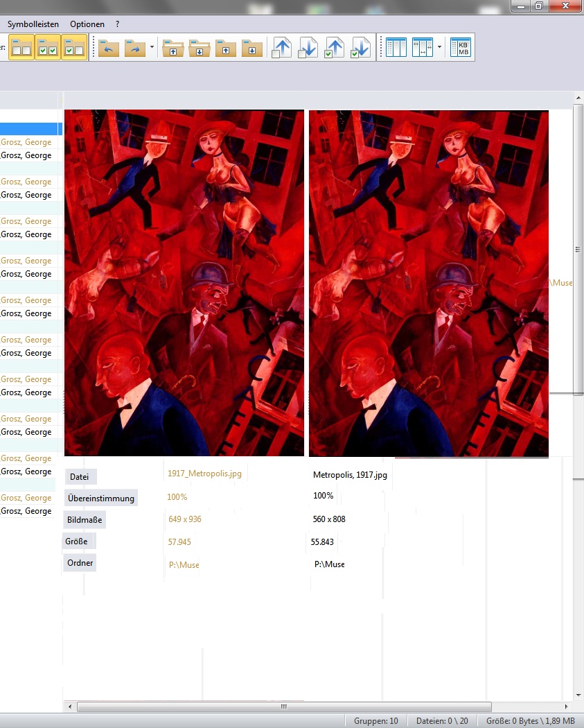This screenshot has height=728, width=584.
Task: Open the dropdown arrow beside the redo icon
Action: pos(152,48)
